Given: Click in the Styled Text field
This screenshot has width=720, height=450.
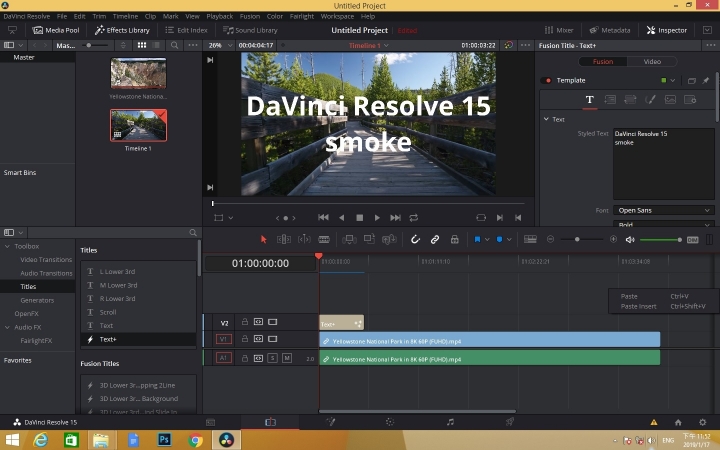Looking at the screenshot, I should pos(664,164).
